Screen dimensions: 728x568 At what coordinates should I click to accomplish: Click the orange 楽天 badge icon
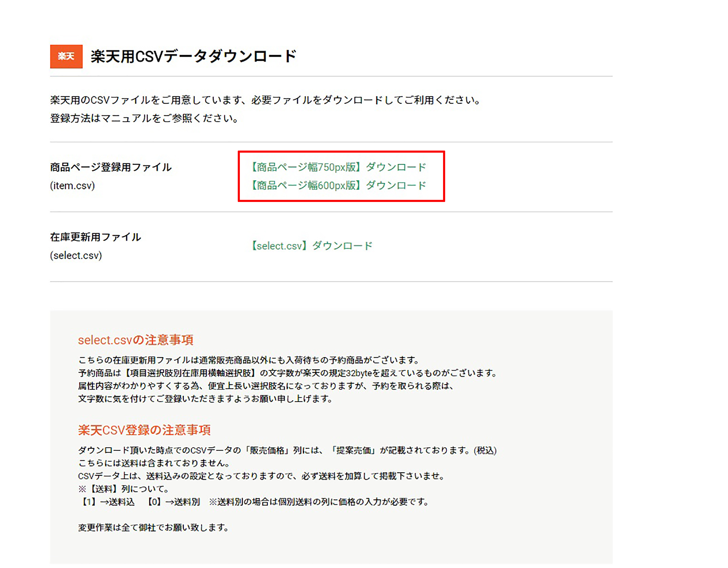click(66, 56)
